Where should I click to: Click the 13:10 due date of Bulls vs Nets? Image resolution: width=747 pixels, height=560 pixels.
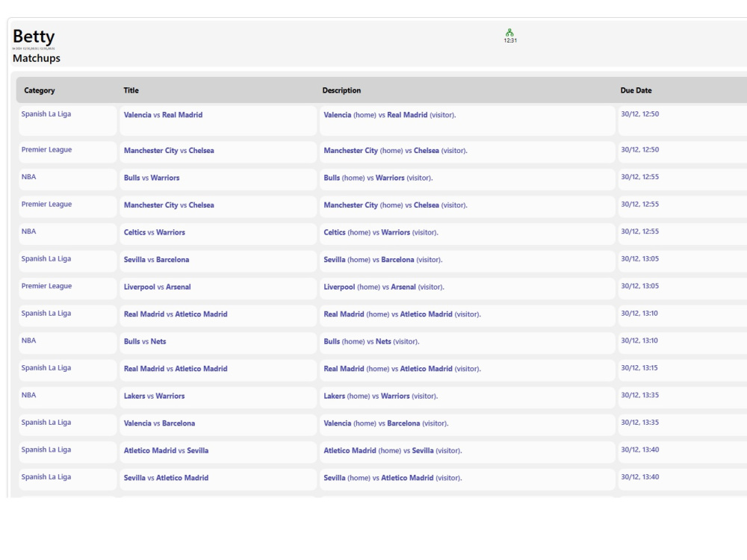click(x=639, y=340)
